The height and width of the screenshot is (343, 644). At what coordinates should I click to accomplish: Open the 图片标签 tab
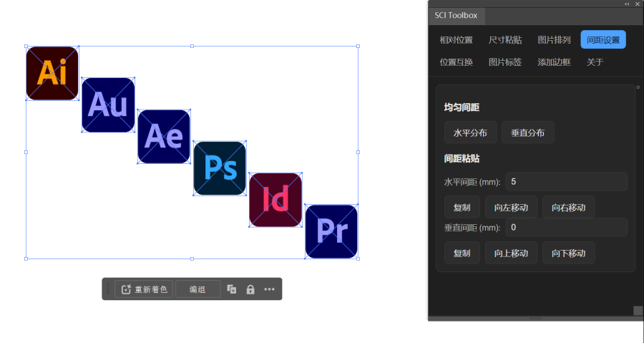coord(505,62)
